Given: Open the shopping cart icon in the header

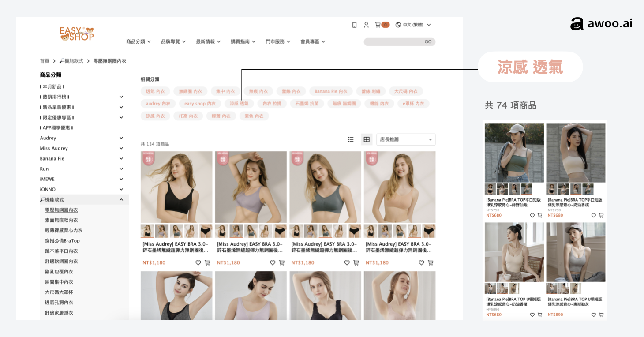Looking at the screenshot, I should 378,25.
